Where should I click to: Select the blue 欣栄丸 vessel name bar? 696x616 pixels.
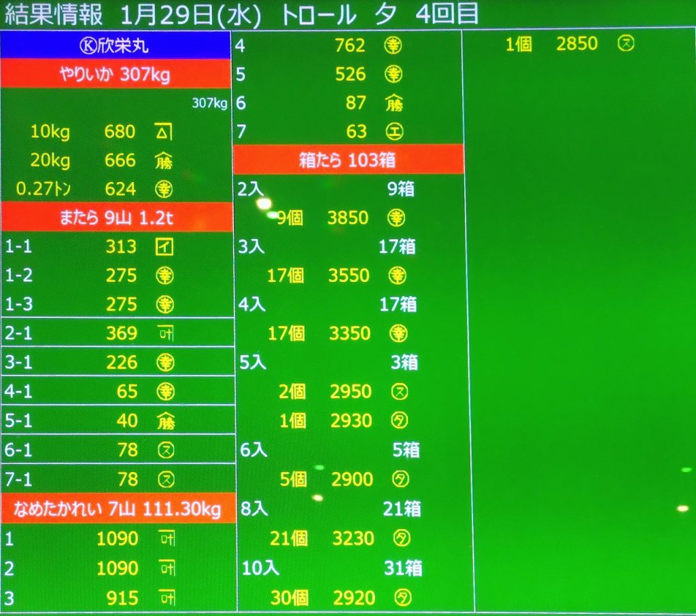pyautogui.click(x=116, y=46)
